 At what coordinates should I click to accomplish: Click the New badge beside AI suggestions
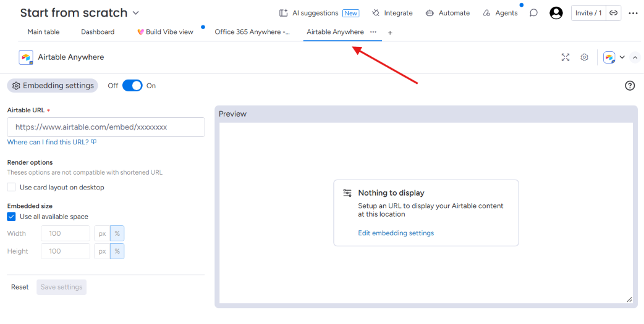(x=351, y=13)
